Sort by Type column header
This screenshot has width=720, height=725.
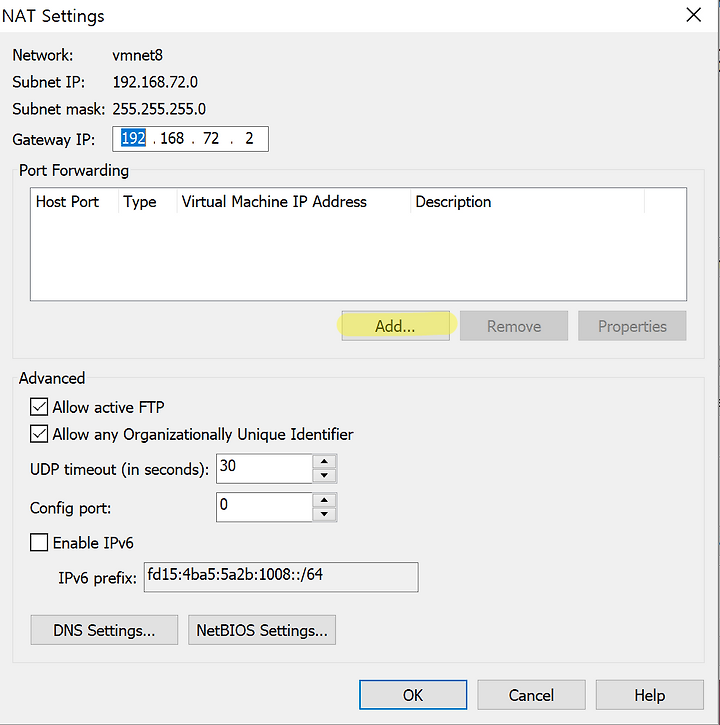click(148, 202)
